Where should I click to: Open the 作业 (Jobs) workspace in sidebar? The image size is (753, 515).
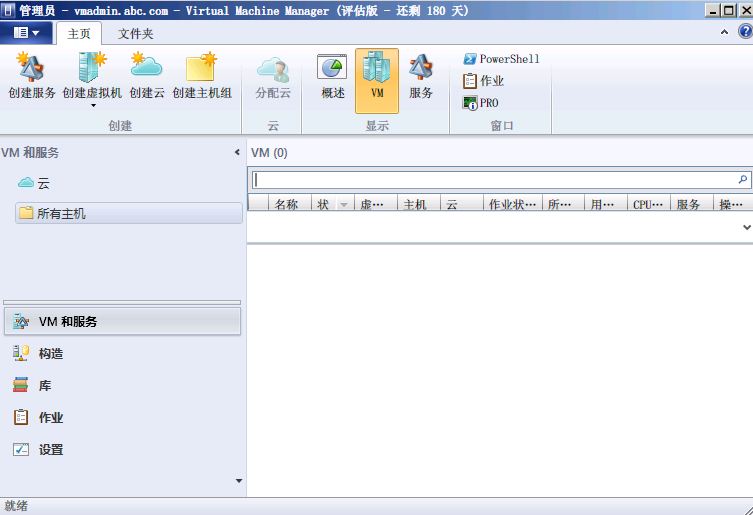(x=122, y=417)
